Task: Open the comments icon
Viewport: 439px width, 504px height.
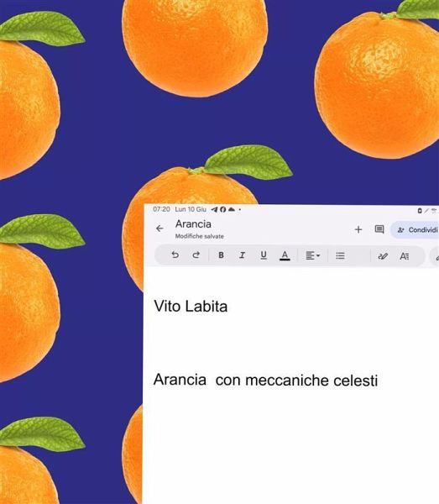Action: pos(379,229)
